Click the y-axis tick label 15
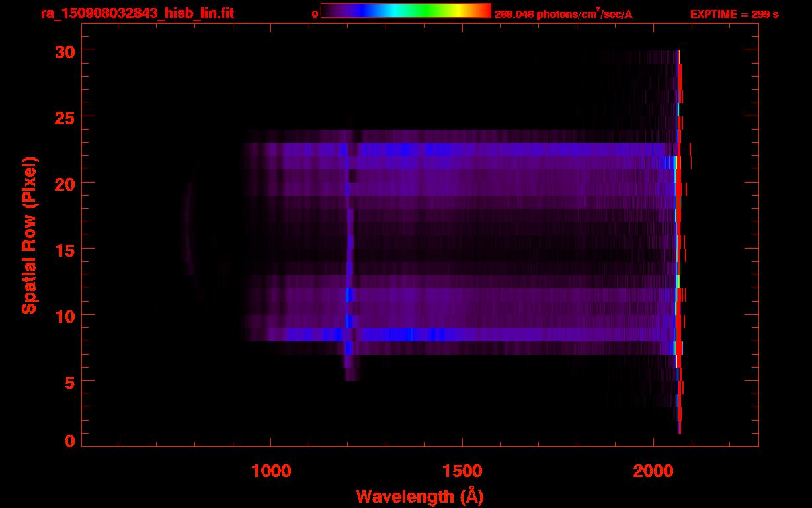Image resolution: width=812 pixels, height=508 pixels. tap(63, 249)
